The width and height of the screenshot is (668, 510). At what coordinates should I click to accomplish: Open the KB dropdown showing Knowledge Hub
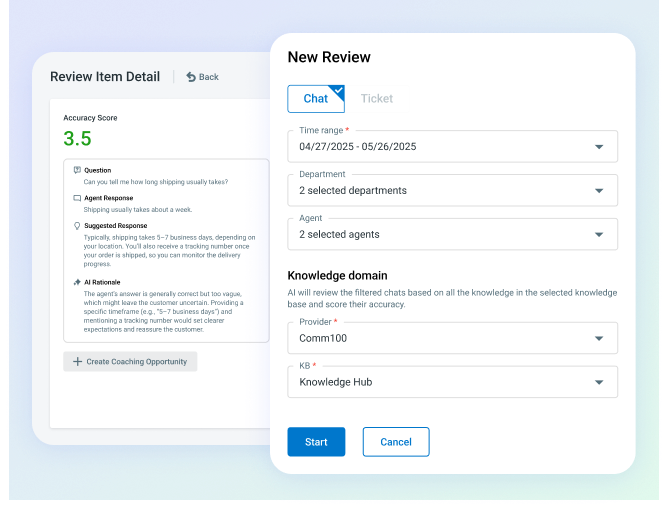coord(598,382)
